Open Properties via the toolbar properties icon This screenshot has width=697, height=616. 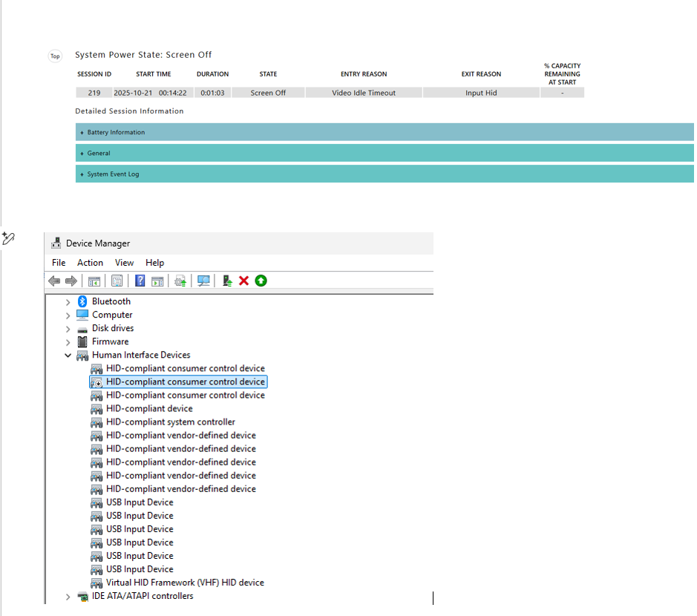point(117,281)
